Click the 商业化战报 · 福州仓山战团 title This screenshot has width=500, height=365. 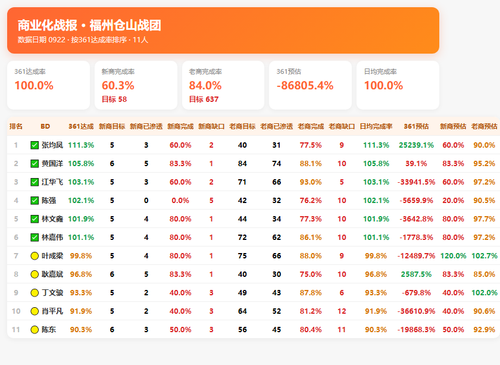click(89, 25)
